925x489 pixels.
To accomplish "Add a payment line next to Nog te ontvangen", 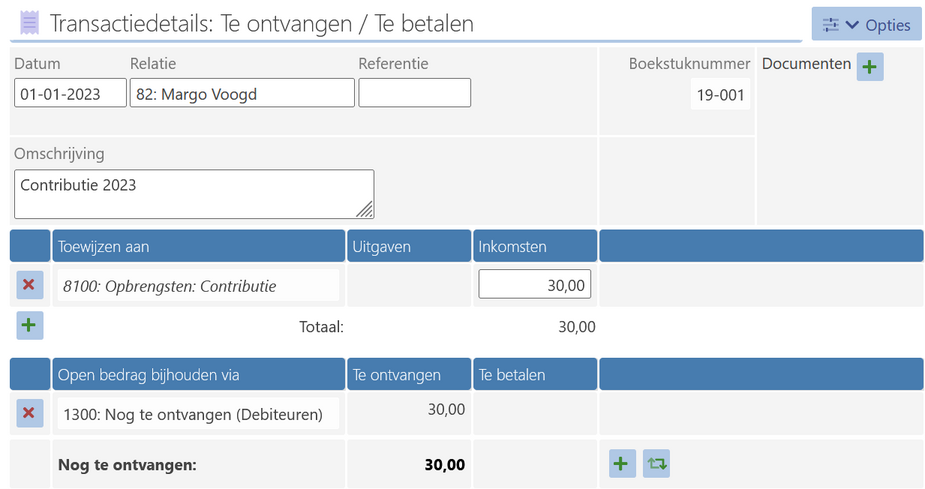I will coord(622,463).
